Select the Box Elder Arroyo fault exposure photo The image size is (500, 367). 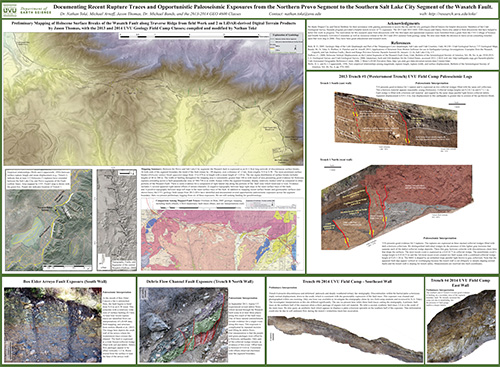click(x=52, y=325)
